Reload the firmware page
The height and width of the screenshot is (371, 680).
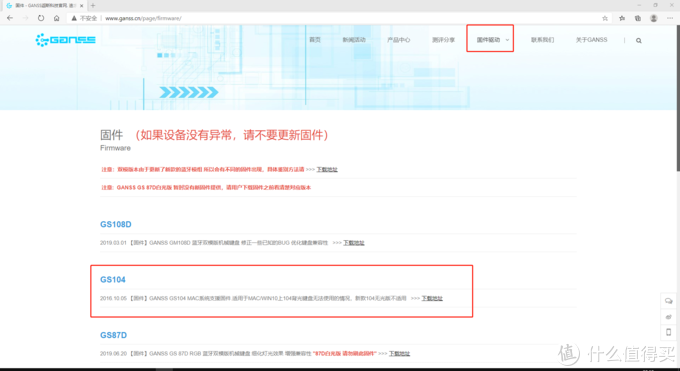(x=41, y=18)
